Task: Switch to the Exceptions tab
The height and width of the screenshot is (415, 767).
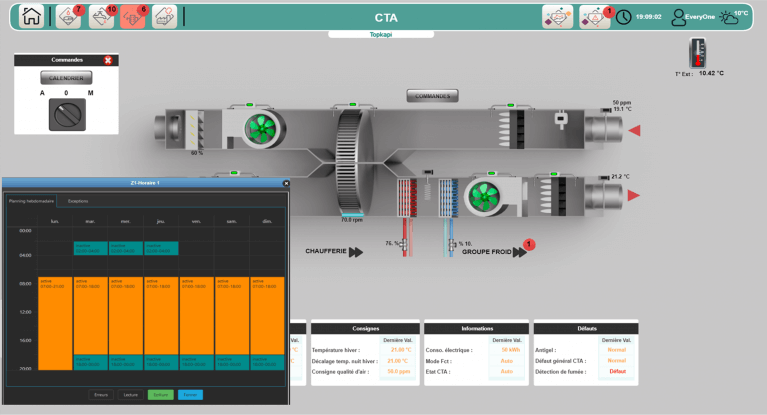Action: (x=78, y=201)
